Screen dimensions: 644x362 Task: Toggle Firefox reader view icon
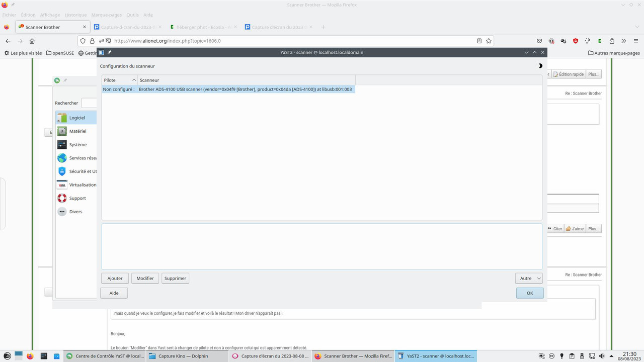coord(479,41)
